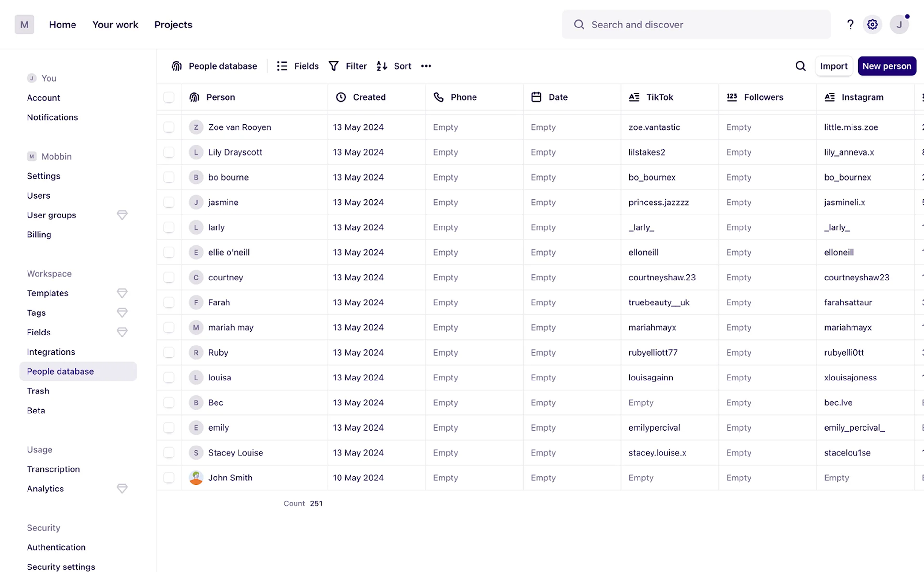The height and width of the screenshot is (572, 924).
Task: Open the Ruby person record
Action: [218, 353]
